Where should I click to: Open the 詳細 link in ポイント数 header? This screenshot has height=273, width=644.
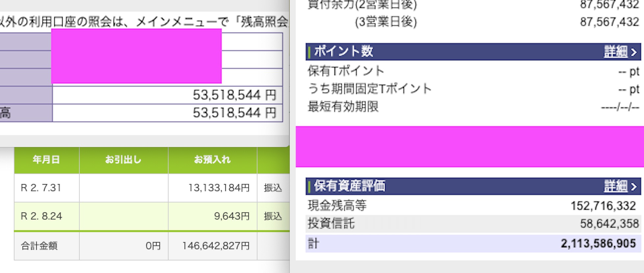click(x=615, y=51)
